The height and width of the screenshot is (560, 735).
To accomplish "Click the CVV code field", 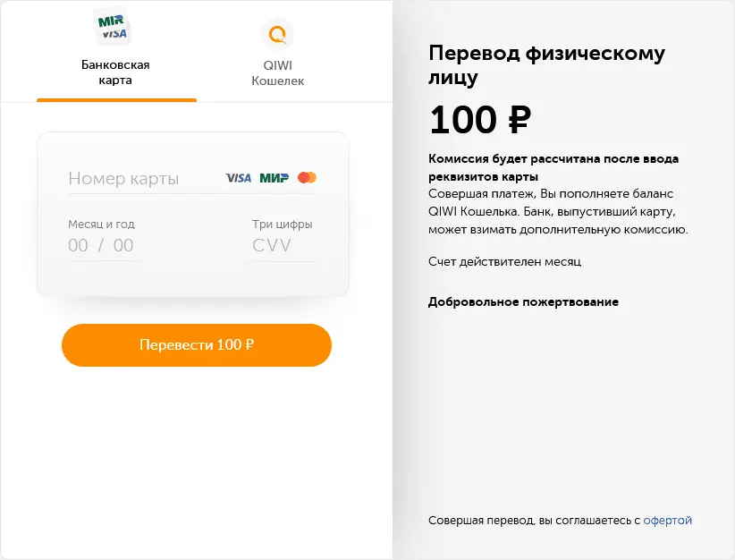I will point(273,246).
